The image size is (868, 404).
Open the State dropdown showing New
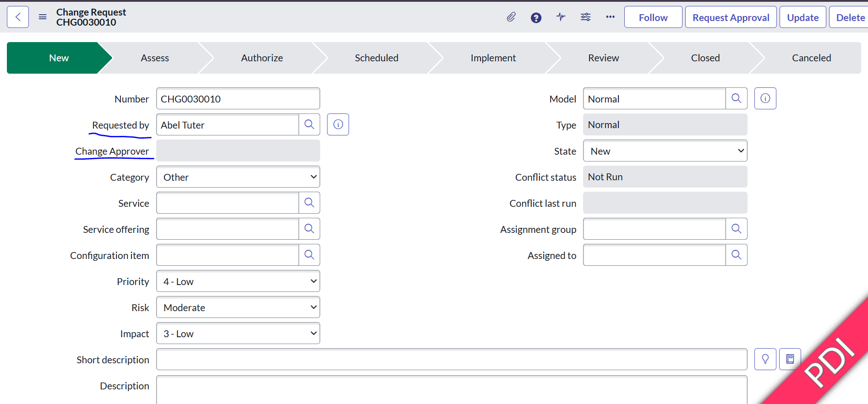pyautogui.click(x=665, y=151)
